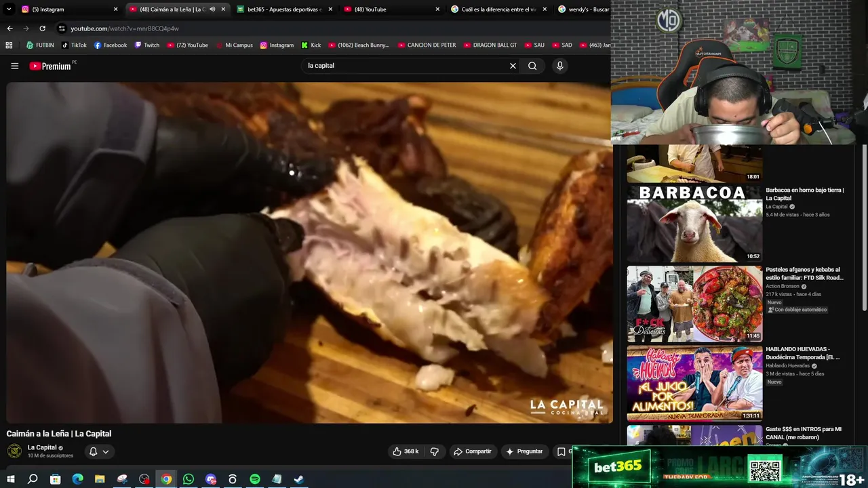Open La Capital channel name link
Viewport: 868px width, 488px height.
pyautogui.click(x=42, y=447)
